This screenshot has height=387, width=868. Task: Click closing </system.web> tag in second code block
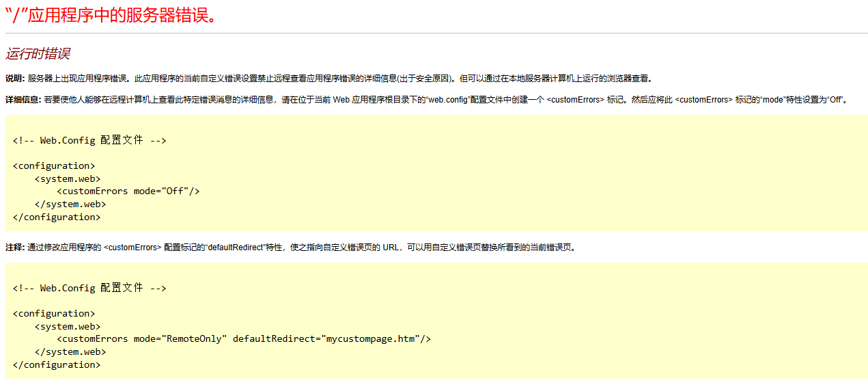70,351
